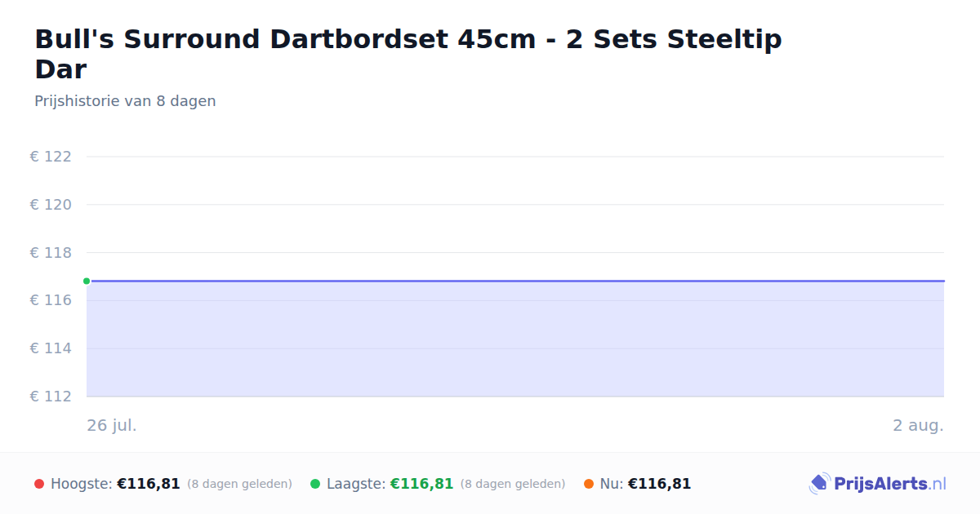The height and width of the screenshot is (514, 980).
Task: Click the Hoogste price €116,81 value
Action: 149,484
